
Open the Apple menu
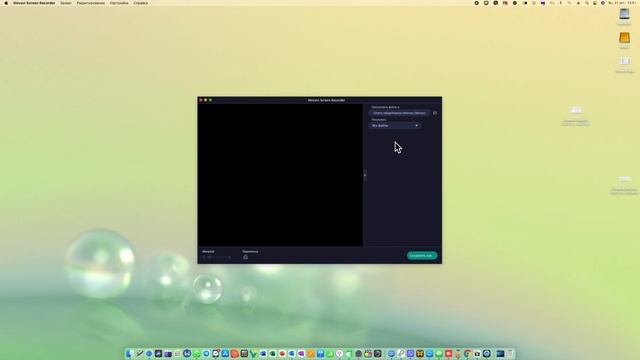6,3
